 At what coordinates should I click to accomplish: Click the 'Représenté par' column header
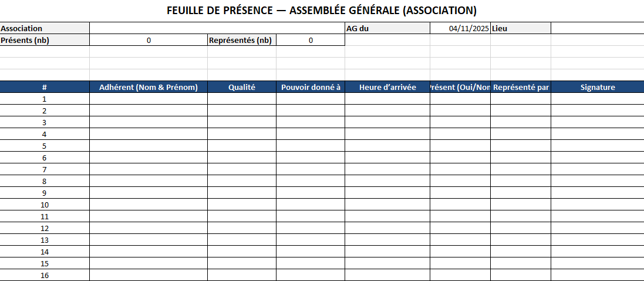tap(521, 87)
